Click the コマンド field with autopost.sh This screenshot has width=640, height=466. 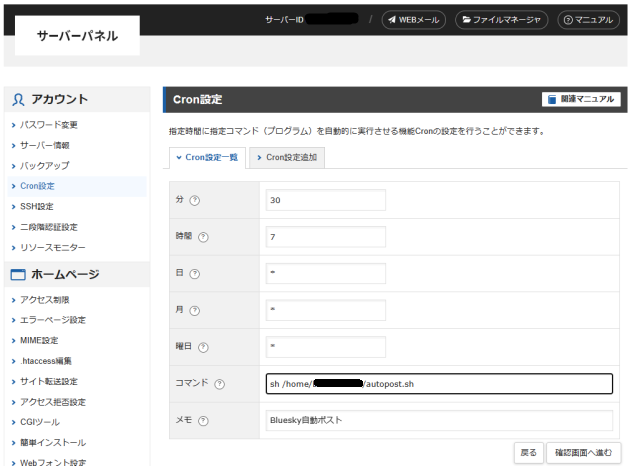coord(439,384)
